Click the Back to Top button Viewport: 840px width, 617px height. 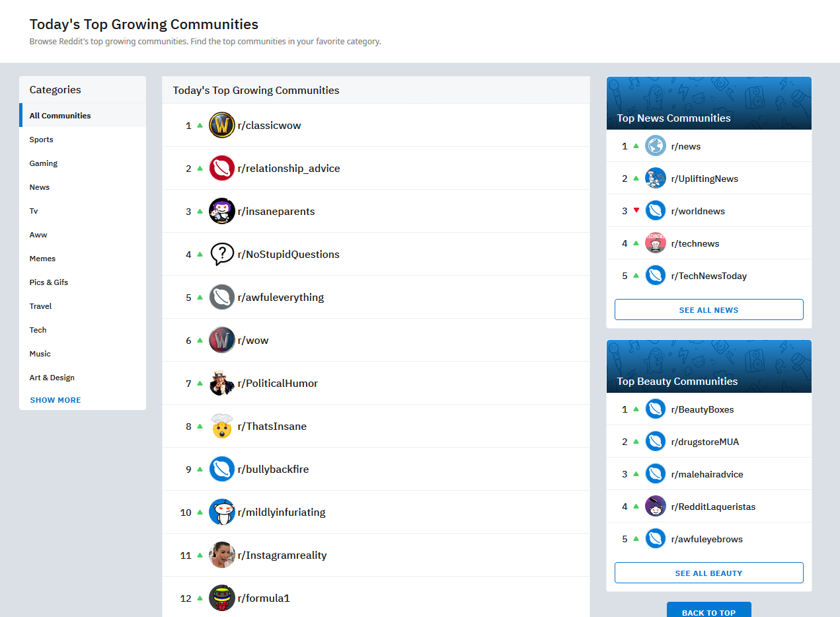(x=708, y=612)
